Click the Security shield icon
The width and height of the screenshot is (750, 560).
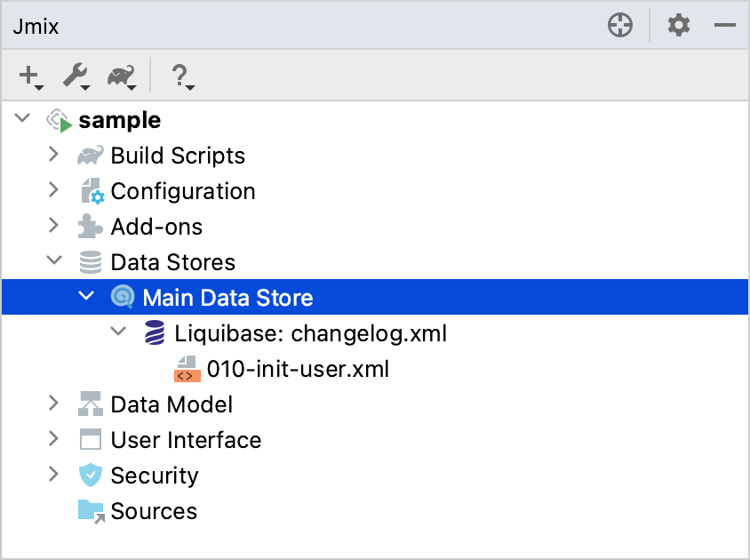pos(91,476)
